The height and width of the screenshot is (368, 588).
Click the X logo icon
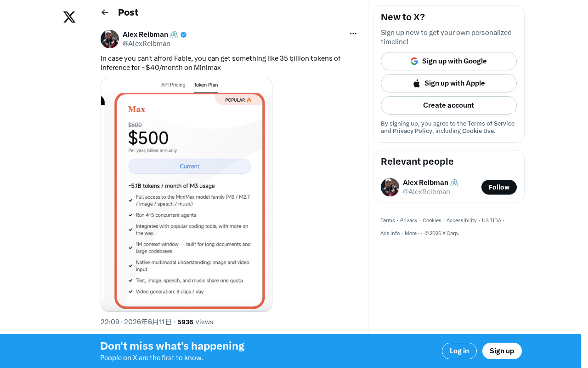coord(69,17)
